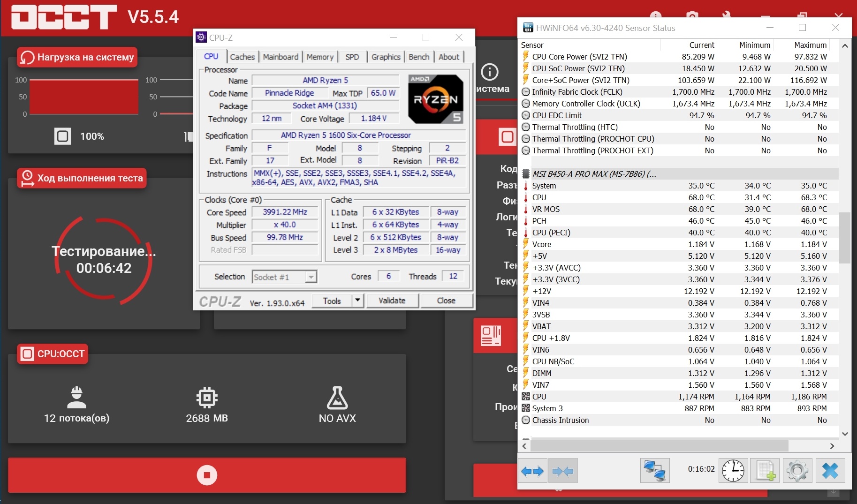The image size is (857, 504).
Task: Click the Validate button in CPU-Z
Action: (x=392, y=301)
